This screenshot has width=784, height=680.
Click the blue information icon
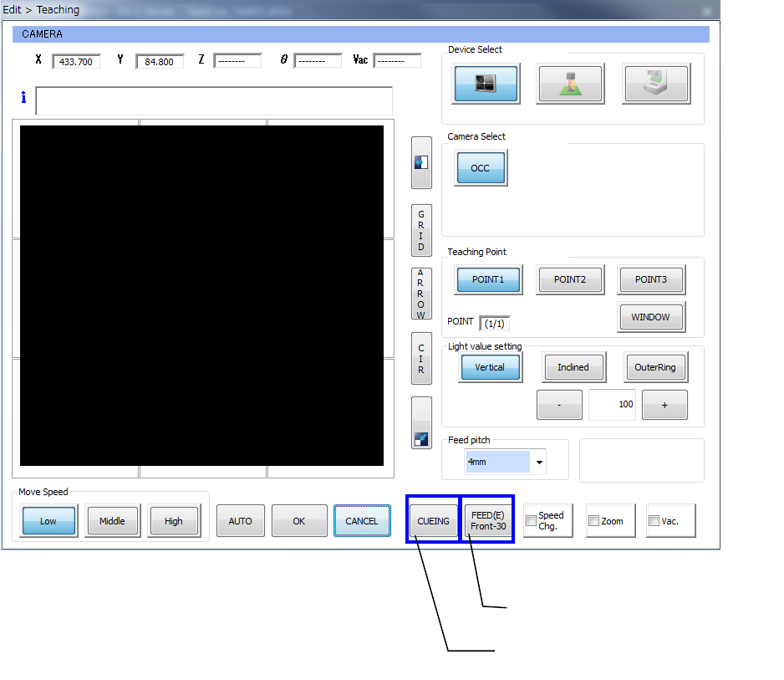coord(23,97)
